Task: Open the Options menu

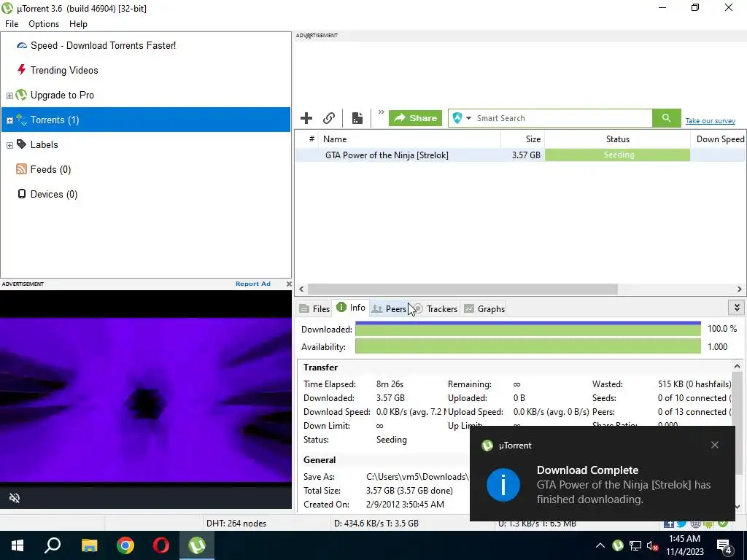Action: tap(44, 24)
